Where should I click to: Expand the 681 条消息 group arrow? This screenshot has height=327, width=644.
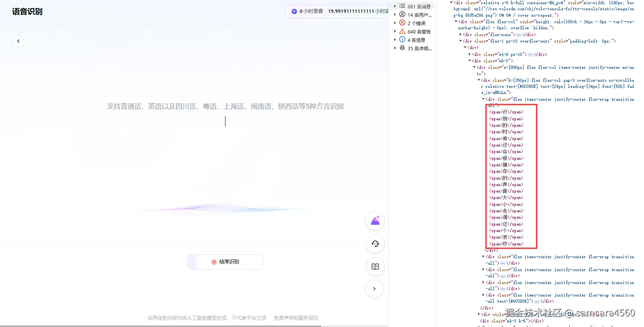(395, 6)
